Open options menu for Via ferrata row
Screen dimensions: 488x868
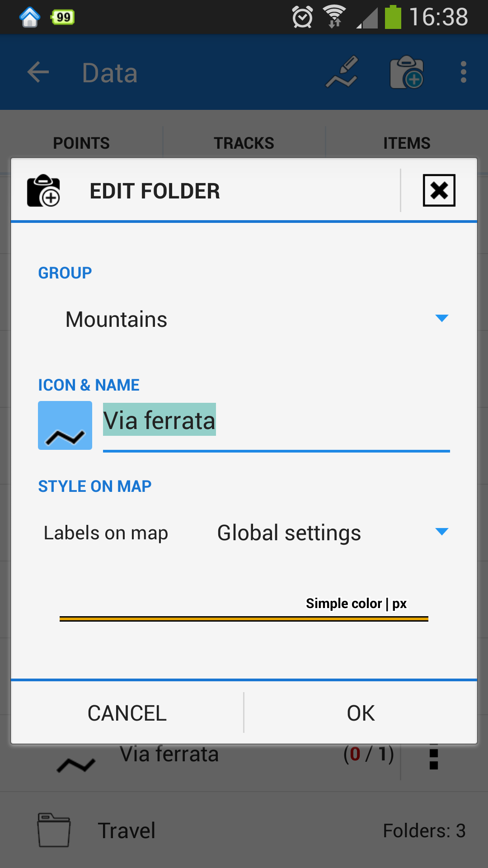pyautogui.click(x=434, y=757)
